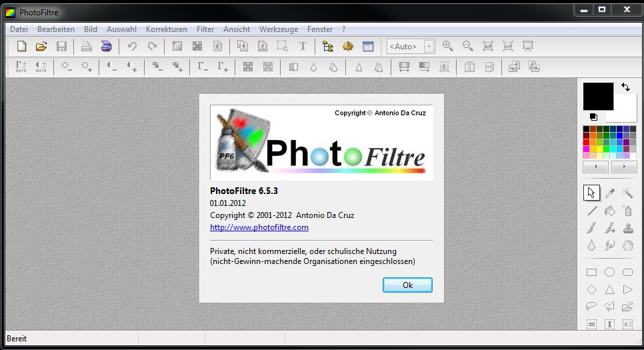Increase brightness with the sun plus icon
The image size is (644, 350).
86,67
